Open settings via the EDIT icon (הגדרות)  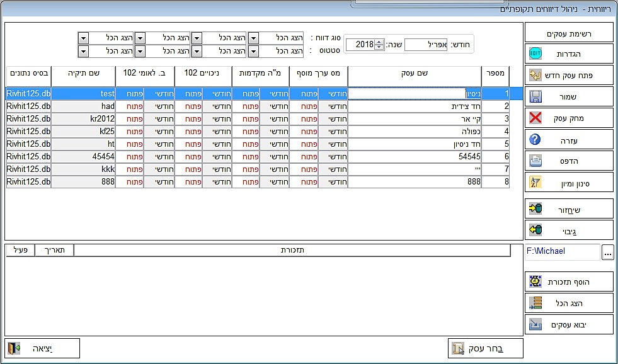click(x=535, y=54)
